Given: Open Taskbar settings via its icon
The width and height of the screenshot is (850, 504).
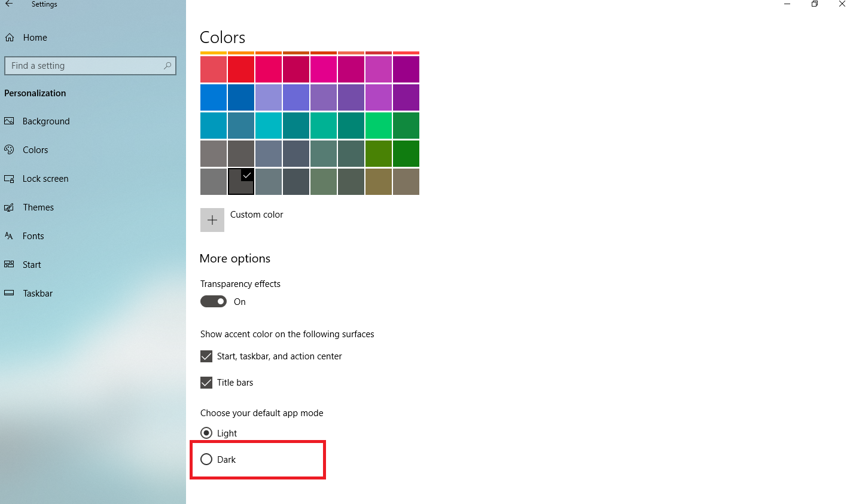Looking at the screenshot, I should tap(9, 293).
